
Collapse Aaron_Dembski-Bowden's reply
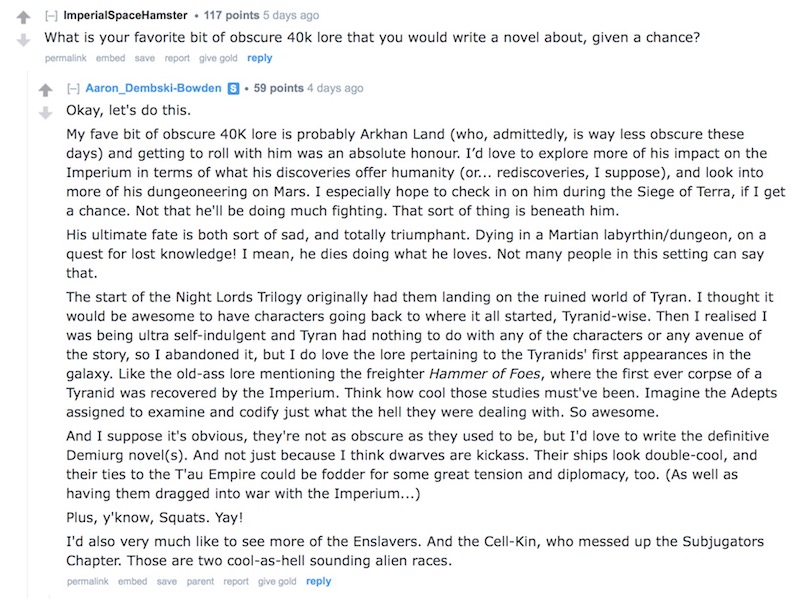[73, 88]
